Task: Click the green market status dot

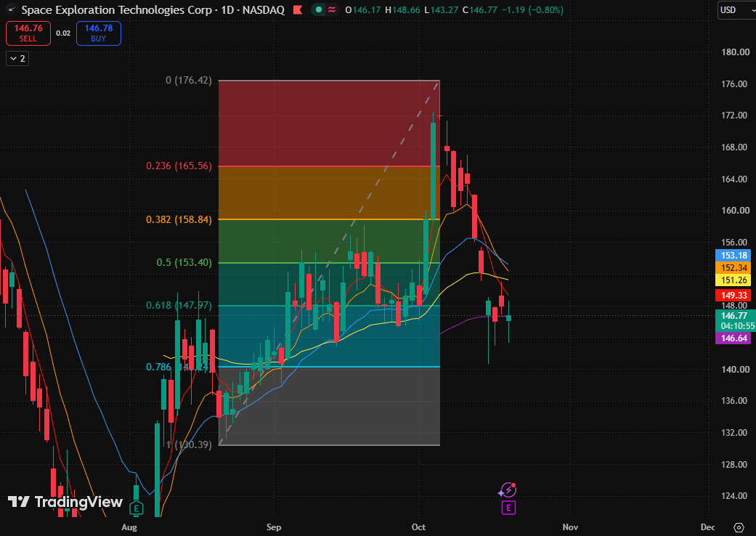Action: pos(318,9)
